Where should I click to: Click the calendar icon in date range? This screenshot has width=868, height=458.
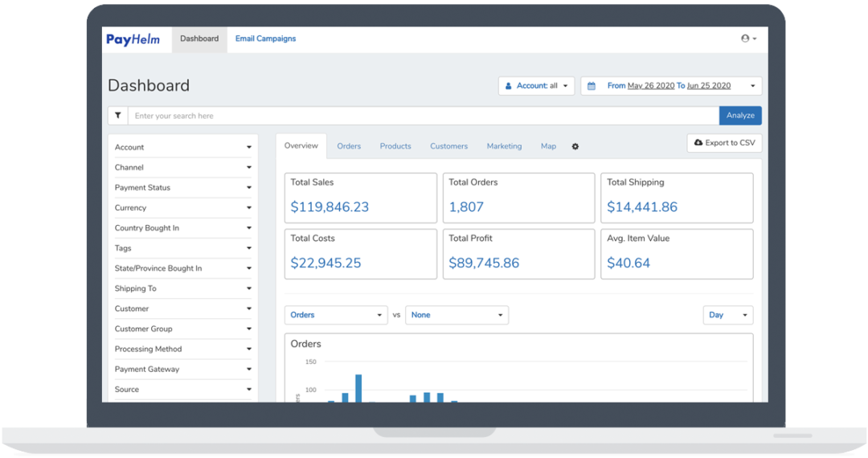point(592,86)
